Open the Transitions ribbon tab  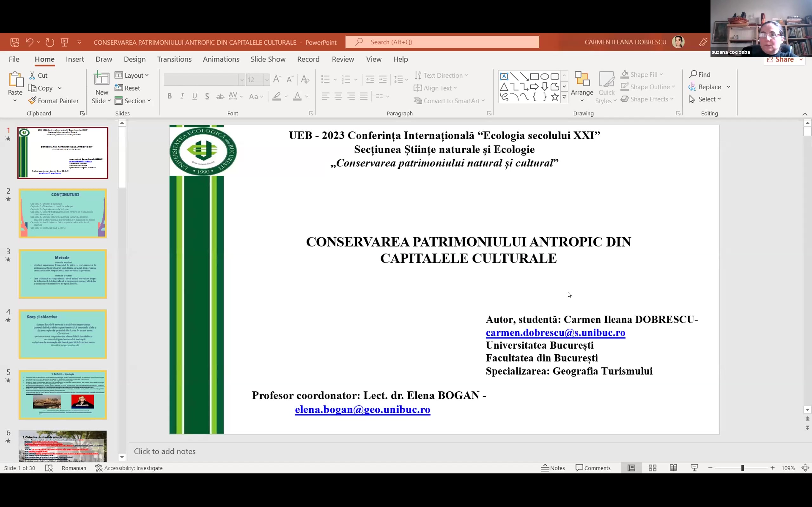click(x=174, y=59)
